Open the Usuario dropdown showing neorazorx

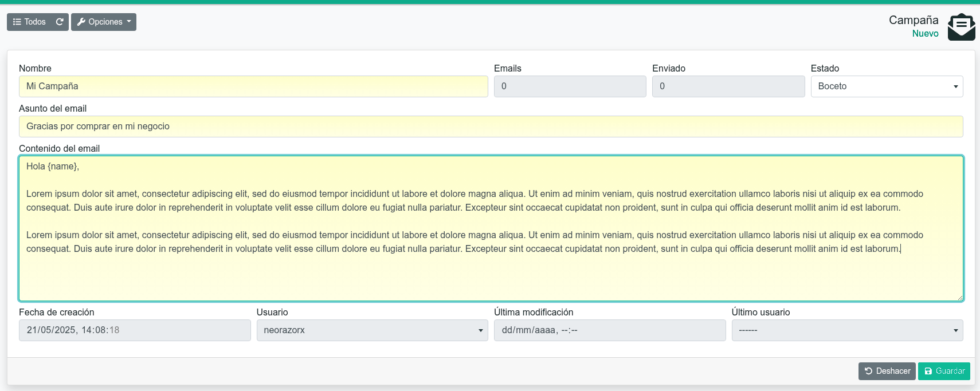click(372, 330)
